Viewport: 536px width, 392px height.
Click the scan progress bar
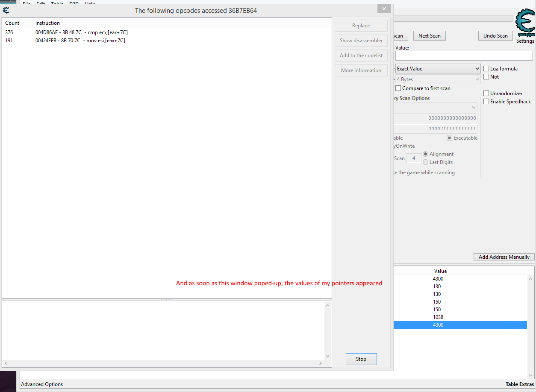pos(453,18)
